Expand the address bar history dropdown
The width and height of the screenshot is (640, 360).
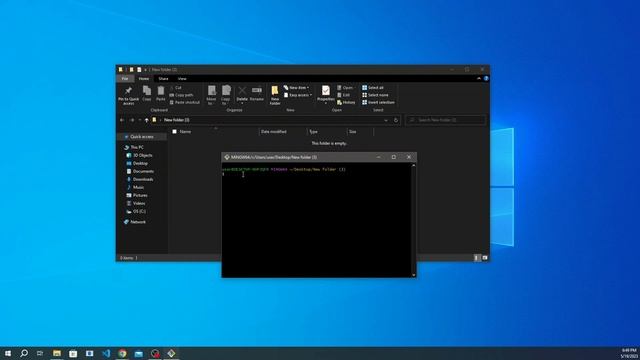click(386, 120)
